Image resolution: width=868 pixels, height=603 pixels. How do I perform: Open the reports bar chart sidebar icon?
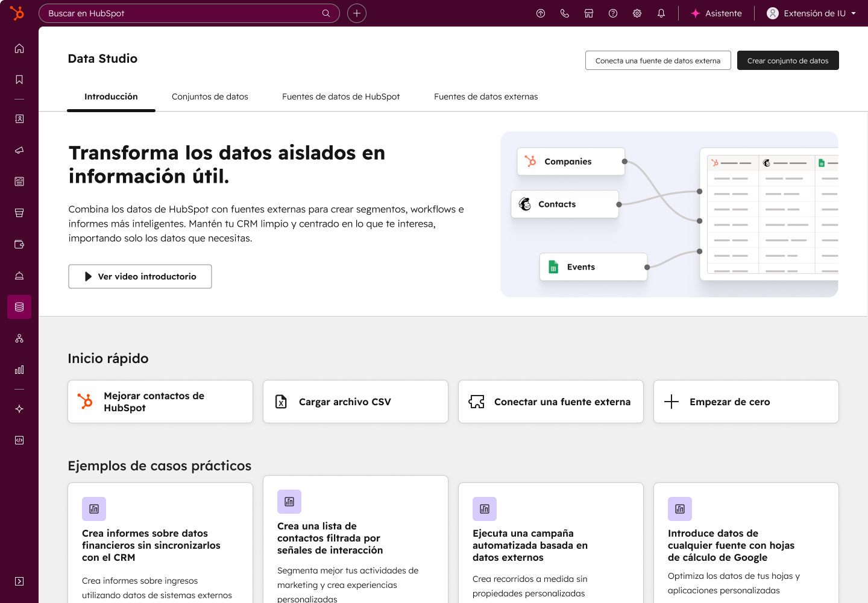19,370
